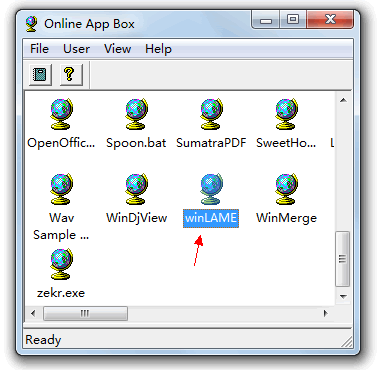Click the highlighted winLAME globe icon
This screenshot has height=370, width=379.
pyautogui.click(x=211, y=189)
